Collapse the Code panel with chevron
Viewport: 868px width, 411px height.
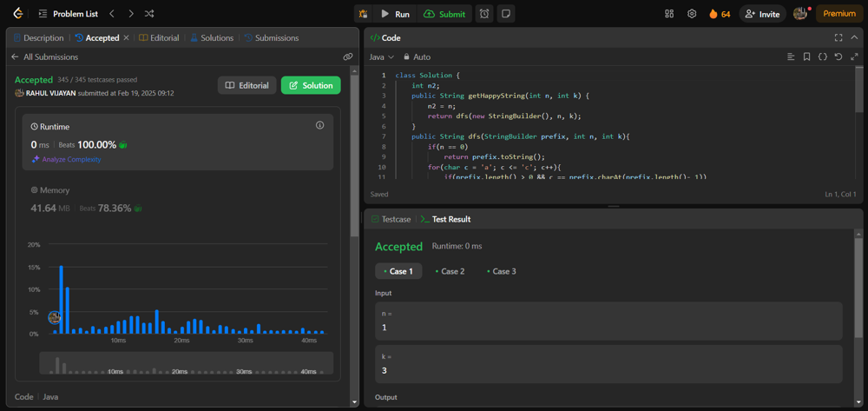click(x=854, y=38)
